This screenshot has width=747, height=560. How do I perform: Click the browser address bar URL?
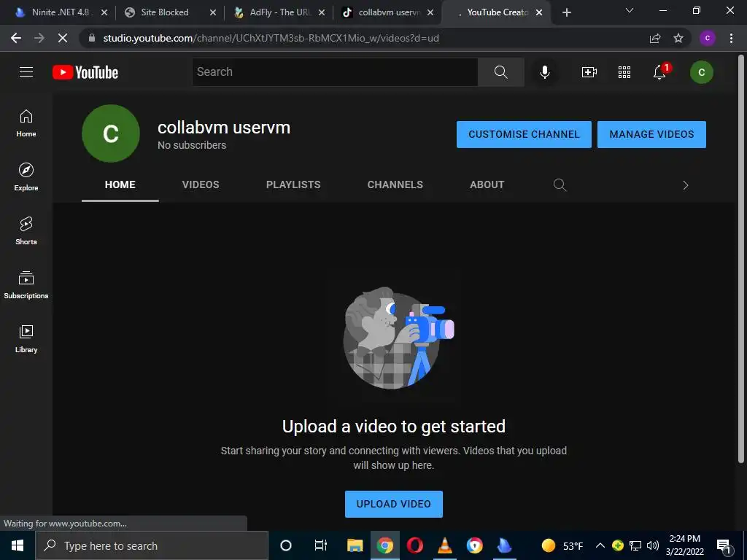tap(271, 38)
